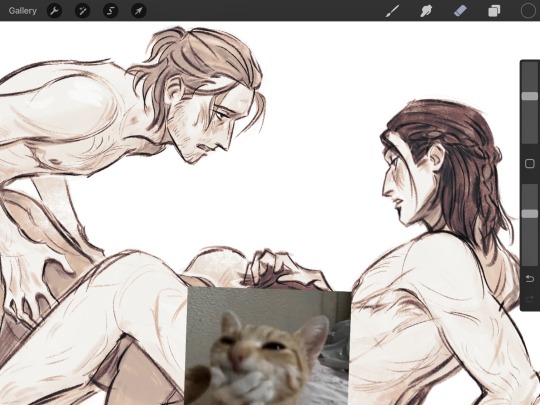Tap the square modify button on sidebar
Viewport: 540px width, 405px height.
point(530,164)
